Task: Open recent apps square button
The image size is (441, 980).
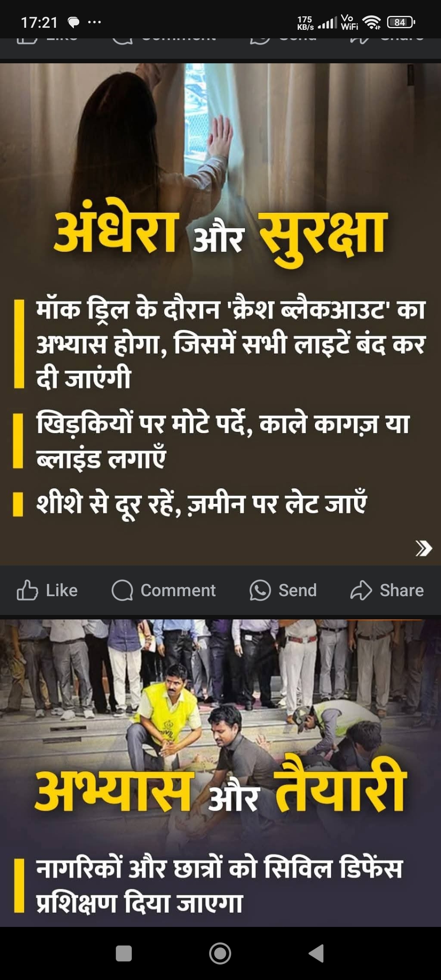Action: 124,953
